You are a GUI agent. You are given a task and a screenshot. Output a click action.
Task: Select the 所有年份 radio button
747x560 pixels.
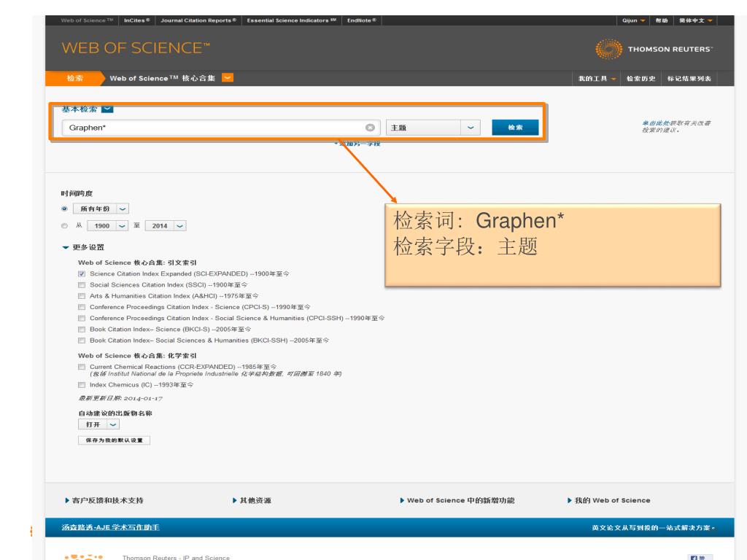(x=64, y=209)
